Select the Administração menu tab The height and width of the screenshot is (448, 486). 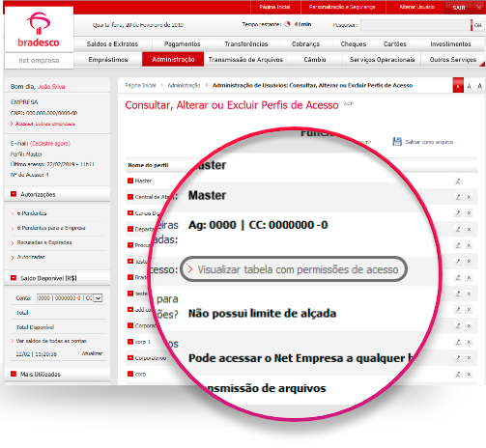(173, 60)
